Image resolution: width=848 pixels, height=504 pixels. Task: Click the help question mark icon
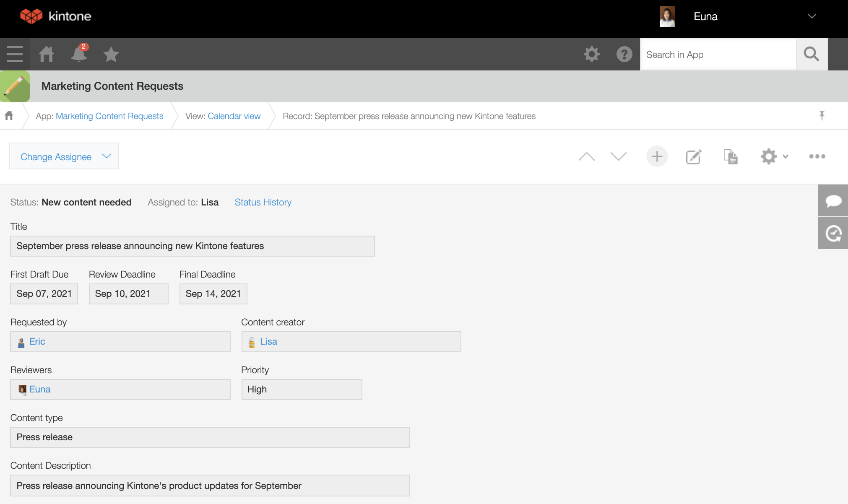(x=624, y=54)
